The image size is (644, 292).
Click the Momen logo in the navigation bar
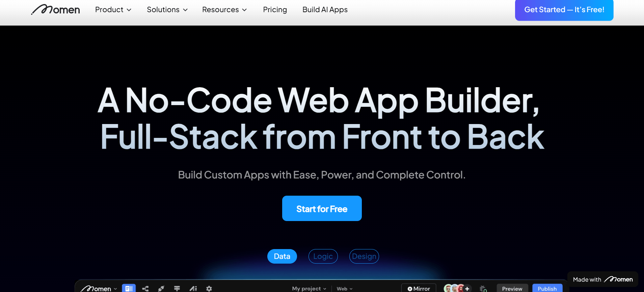pyautogui.click(x=56, y=10)
